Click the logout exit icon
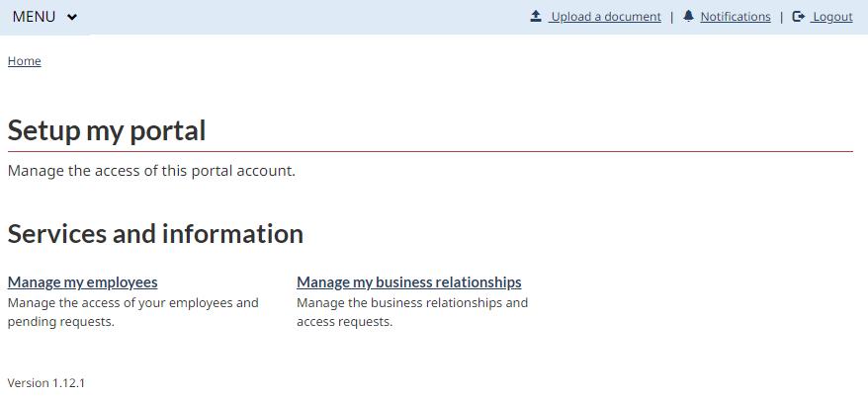The height and width of the screenshot is (399, 868). (799, 16)
